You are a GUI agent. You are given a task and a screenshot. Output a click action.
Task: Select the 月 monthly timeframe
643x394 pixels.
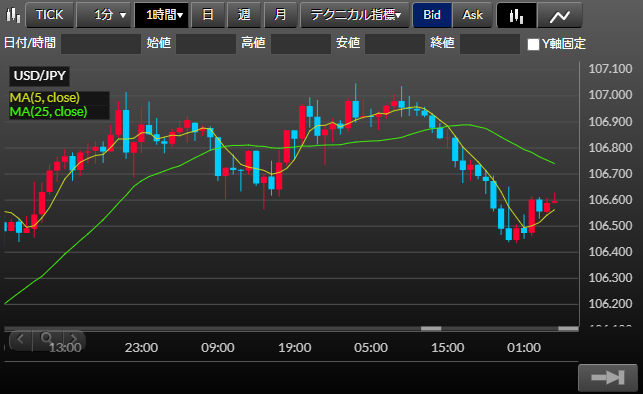[x=280, y=15]
